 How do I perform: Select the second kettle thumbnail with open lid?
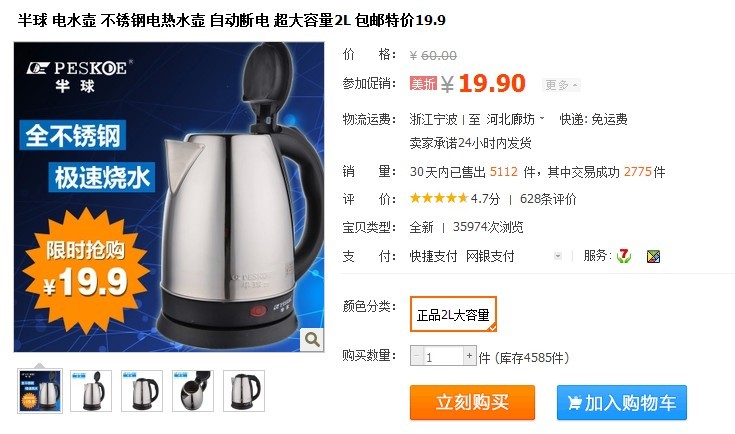(x=91, y=391)
